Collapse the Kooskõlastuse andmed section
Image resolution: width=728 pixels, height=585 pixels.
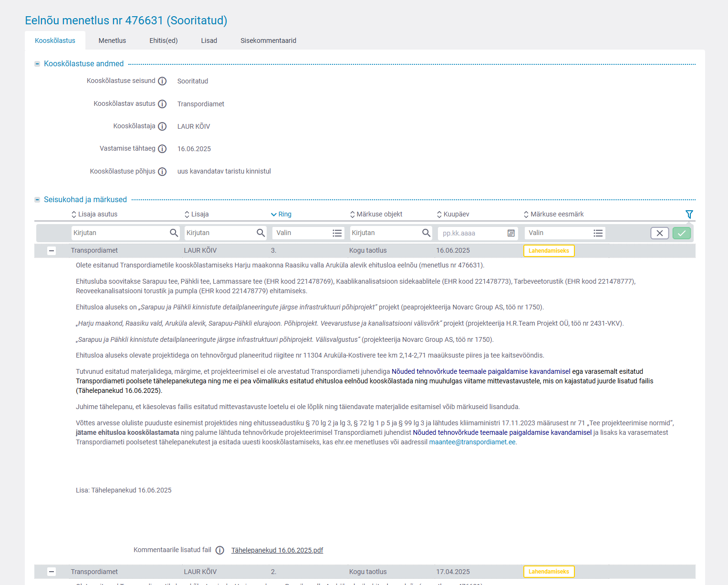[x=37, y=64]
